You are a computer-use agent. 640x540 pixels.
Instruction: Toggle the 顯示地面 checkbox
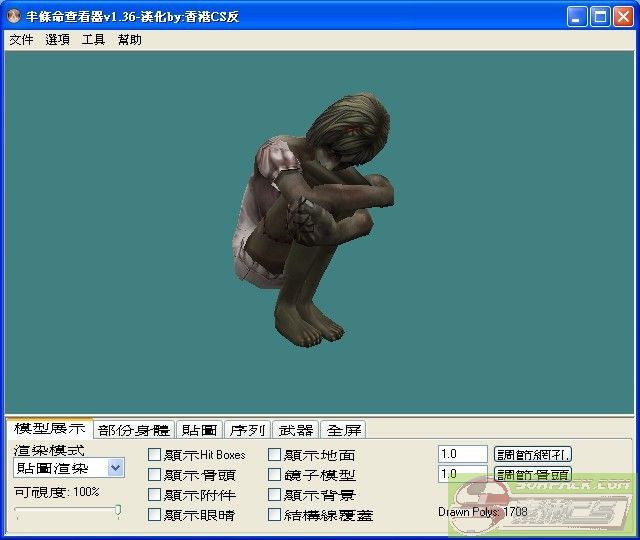click(x=275, y=455)
